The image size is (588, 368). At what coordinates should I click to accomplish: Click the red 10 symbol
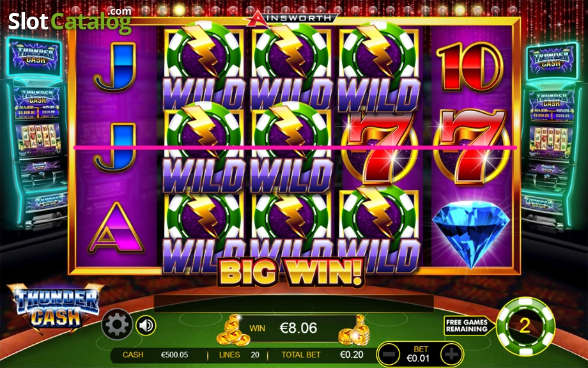click(470, 66)
